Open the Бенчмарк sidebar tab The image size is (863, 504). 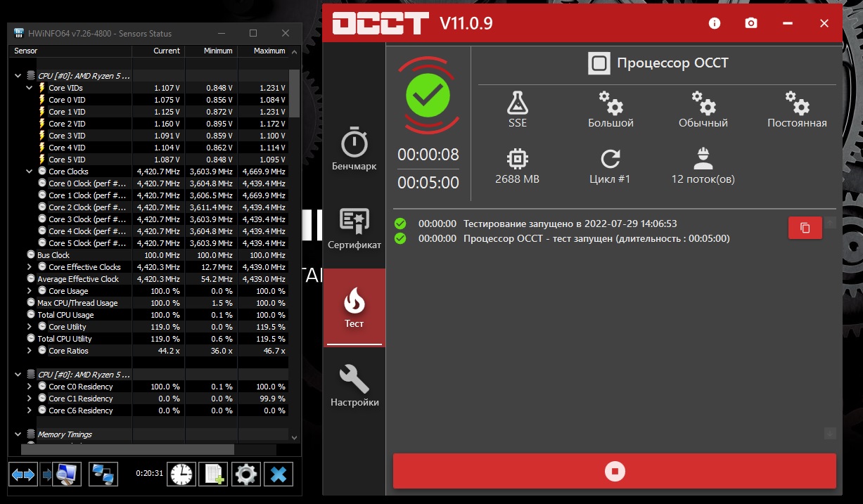[354, 150]
